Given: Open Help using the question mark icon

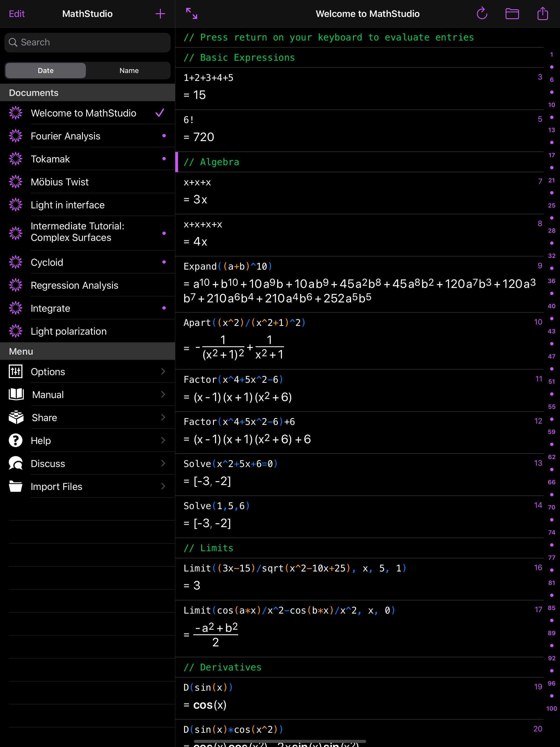Looking at the screenshot, I should point(16,440).
